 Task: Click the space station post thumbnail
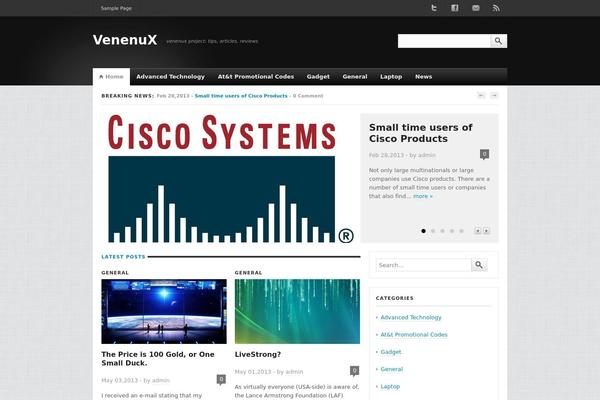tap(164, 311)
